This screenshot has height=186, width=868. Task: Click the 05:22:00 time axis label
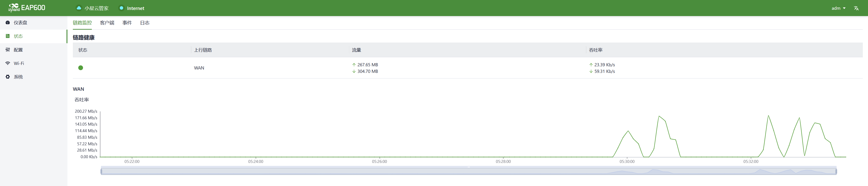pyautogui.click(x=132, y=162)
